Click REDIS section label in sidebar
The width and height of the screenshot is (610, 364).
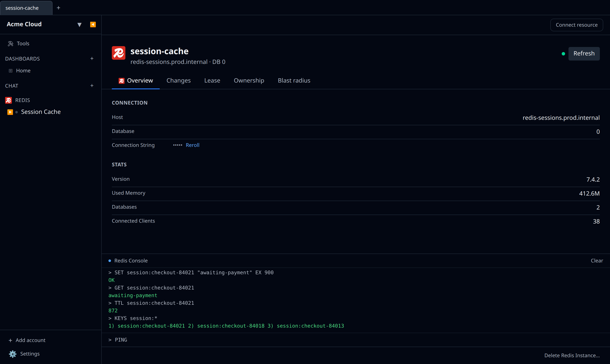click(23, 100)
